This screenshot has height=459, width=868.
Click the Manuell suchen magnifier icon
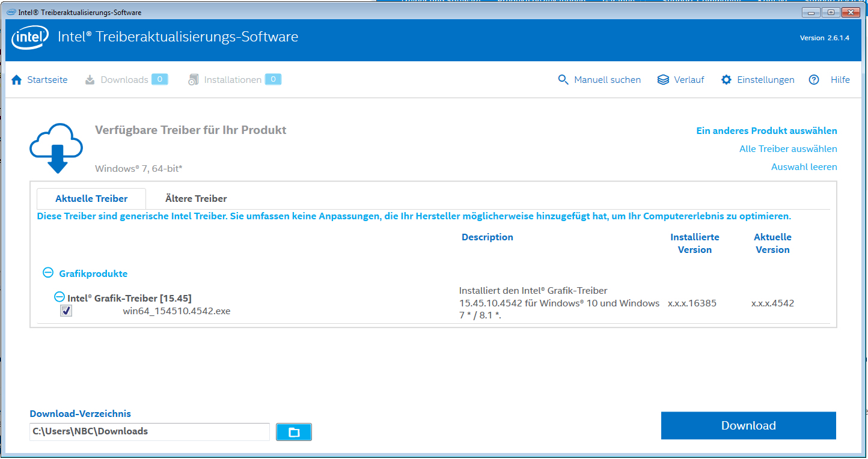[563, 80]
